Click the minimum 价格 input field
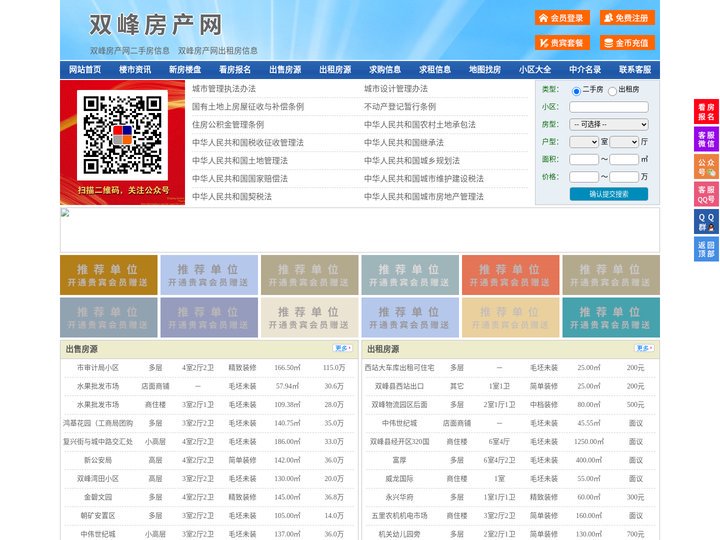Image resolution: width=720 pixels, height=540 pixels. (x=584, y=177)
